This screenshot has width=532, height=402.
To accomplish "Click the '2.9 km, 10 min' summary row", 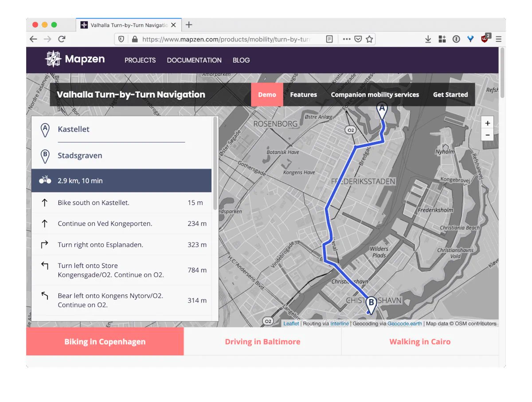I will [x=121, y=181].
